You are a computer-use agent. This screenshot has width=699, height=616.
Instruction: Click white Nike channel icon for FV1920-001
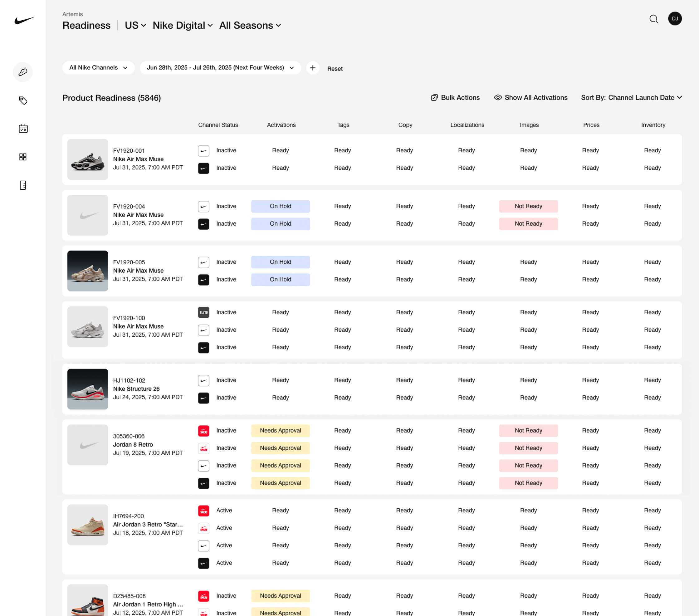[x=203, y=151]
